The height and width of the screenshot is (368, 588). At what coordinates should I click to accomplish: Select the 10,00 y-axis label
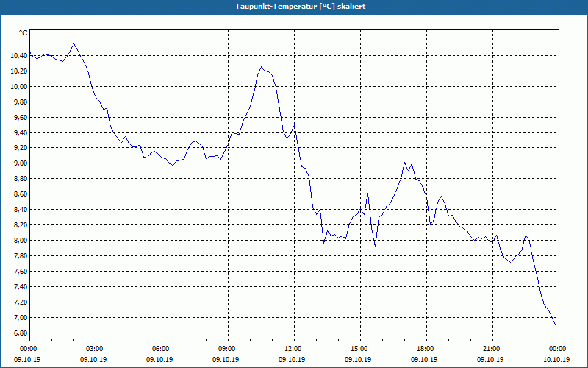tap(19, 86)
